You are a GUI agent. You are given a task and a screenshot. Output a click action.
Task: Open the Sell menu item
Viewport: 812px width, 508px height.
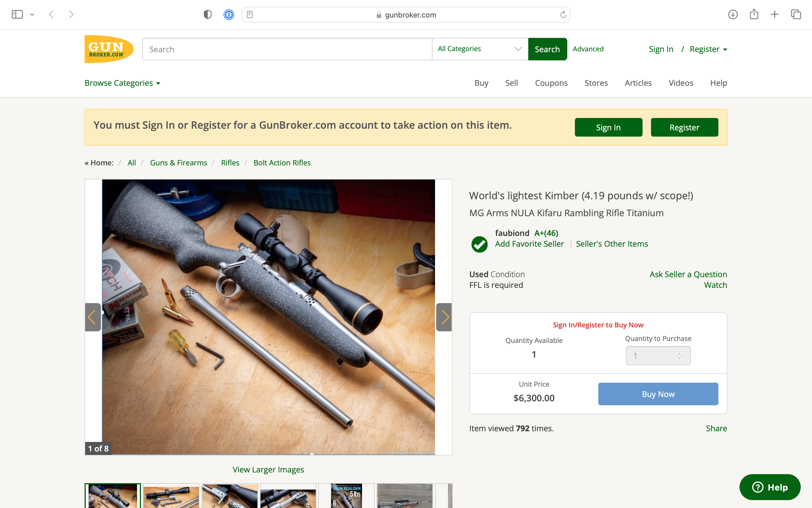[x=512, y=83]
